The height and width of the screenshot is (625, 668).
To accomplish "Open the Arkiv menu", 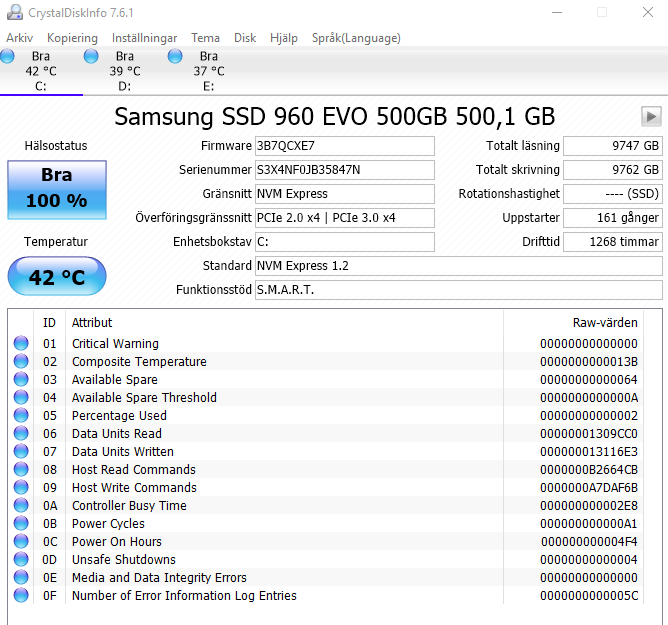I will [x=19, y=38].
